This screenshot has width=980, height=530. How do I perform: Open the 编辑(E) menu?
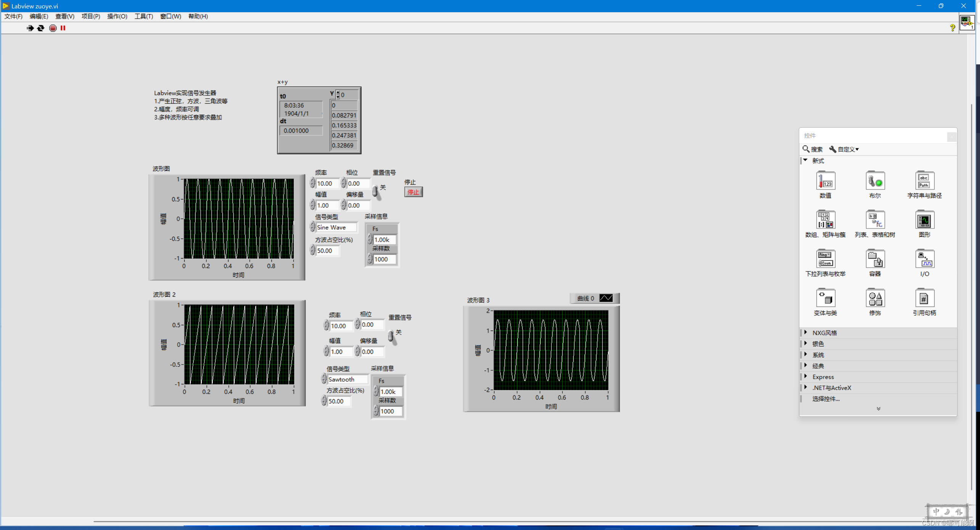point(39,16)
